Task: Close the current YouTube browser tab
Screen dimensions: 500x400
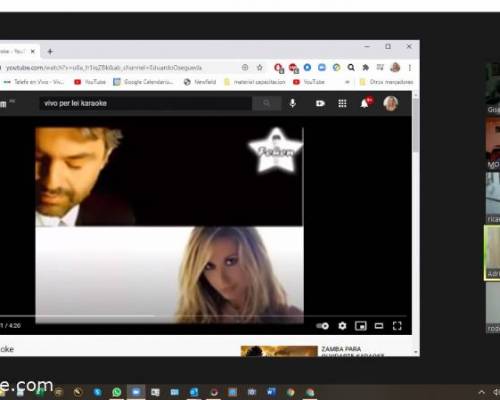Action: 33,51
